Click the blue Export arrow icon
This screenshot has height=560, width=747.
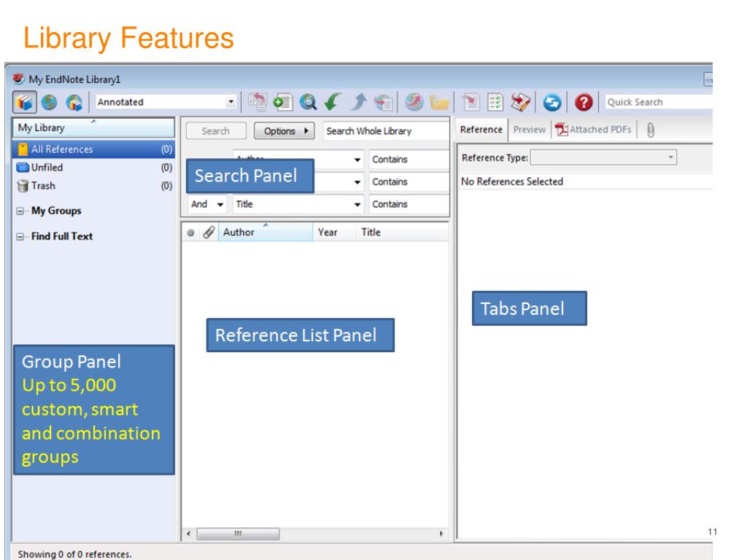[x=359, y=102]
